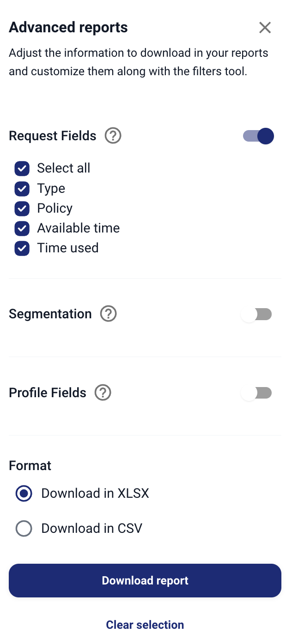This screenshot has height=644, width=292.
Task: Click the Clear selection link
Action: point(145,625)
